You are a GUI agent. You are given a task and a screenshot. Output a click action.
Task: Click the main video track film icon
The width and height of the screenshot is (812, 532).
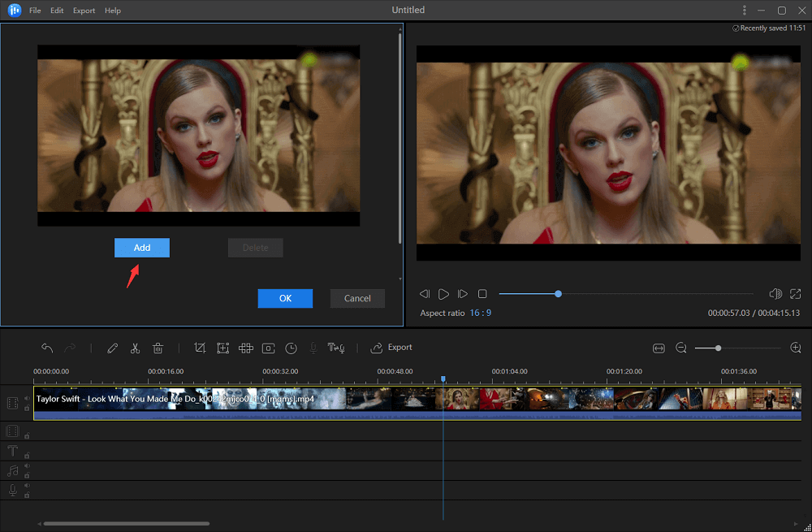coord(13,403)
